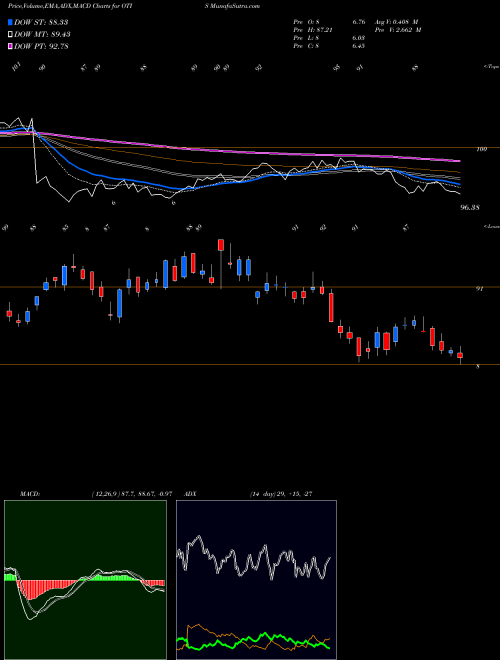The height and width of the screenshot is (660, 500).
Task: Select the 'DOW PT: 92.78' legend label
Action: click(x=41, y=46)
